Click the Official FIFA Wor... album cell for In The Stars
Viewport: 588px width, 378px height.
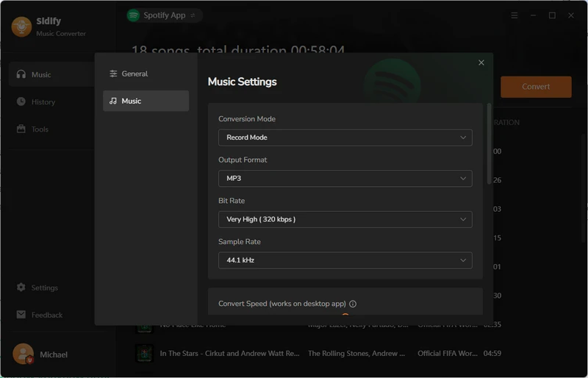448,353
